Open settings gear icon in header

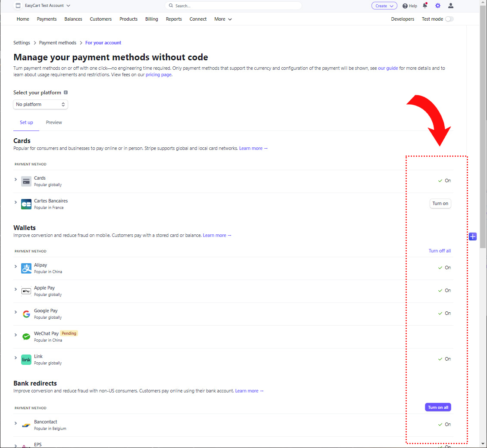438,6
